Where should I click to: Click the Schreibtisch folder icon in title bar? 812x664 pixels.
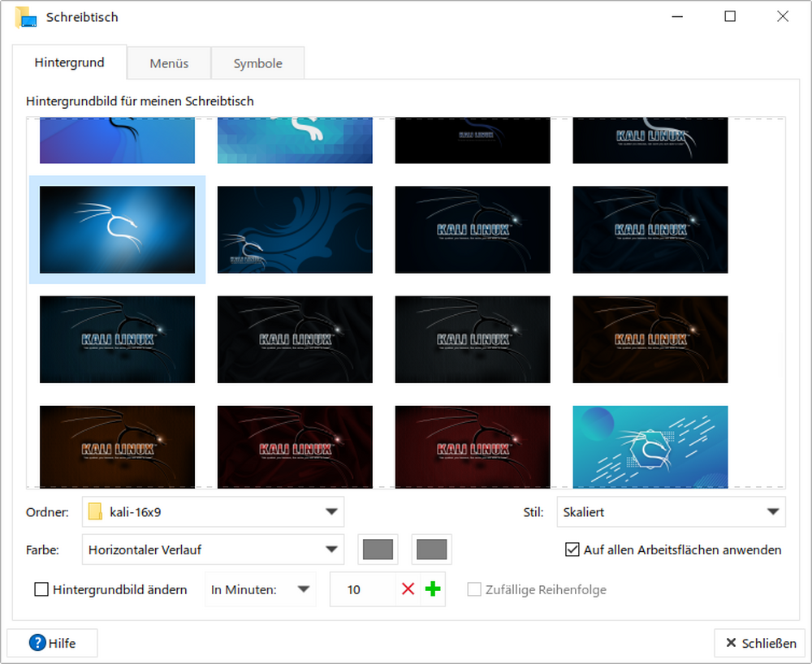26,17
